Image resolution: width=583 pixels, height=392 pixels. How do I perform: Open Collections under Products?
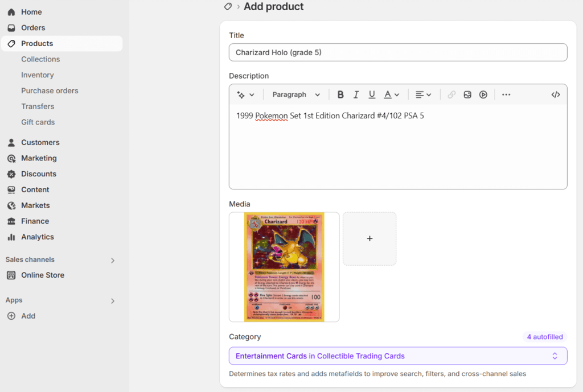pos(40,59)
